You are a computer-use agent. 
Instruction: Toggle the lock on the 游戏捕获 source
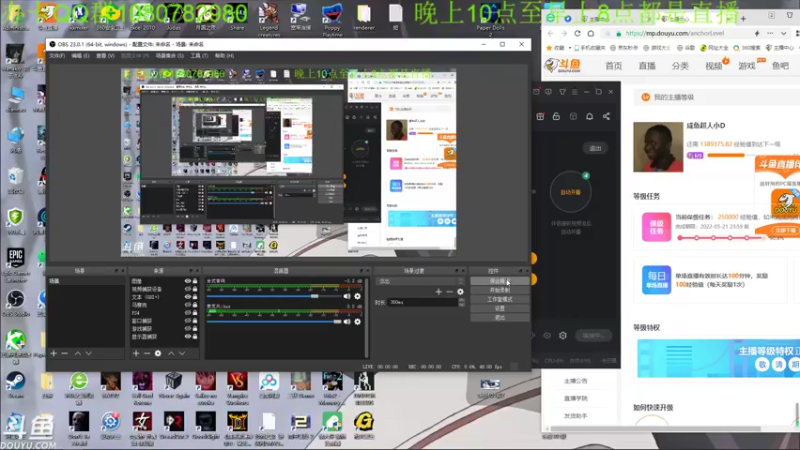pyautogui.click(x=195, y=329)
